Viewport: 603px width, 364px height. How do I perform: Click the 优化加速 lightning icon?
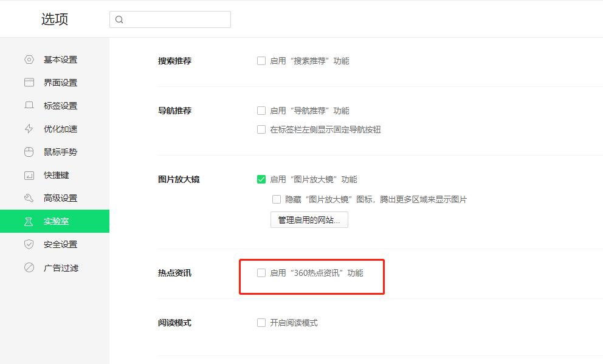coord(29,128)
